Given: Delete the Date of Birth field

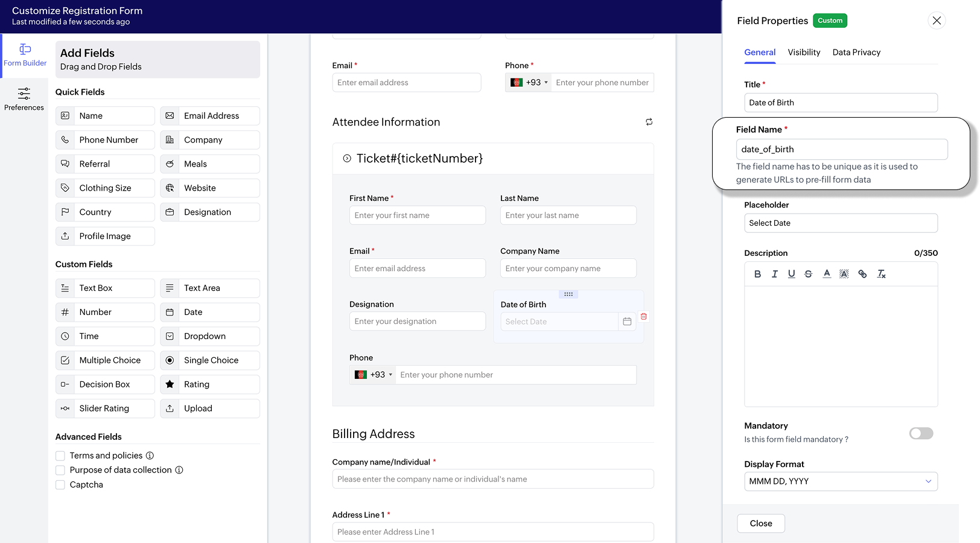Looking at the screenshot, I should (644, 317).
